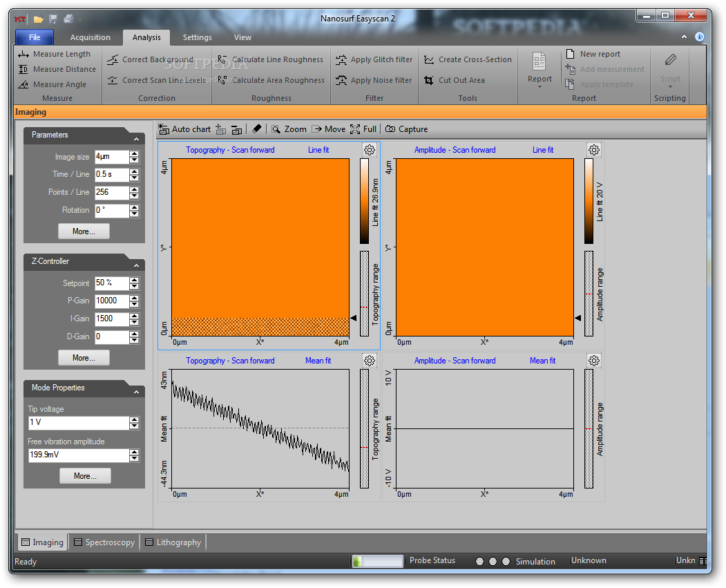Image resolution: width=726 pixels, height=588 pixels.
Task: Click the Topography range bar beside Line fit chart
Action: click(x=365, y=294)
